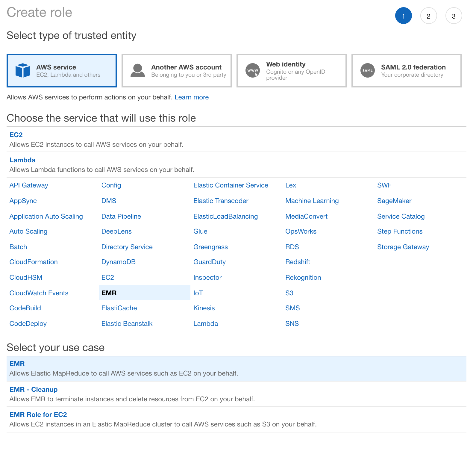Screen dimensions: 476x466
Task: Pick DynamoDB service
Action: pos(119,262)
